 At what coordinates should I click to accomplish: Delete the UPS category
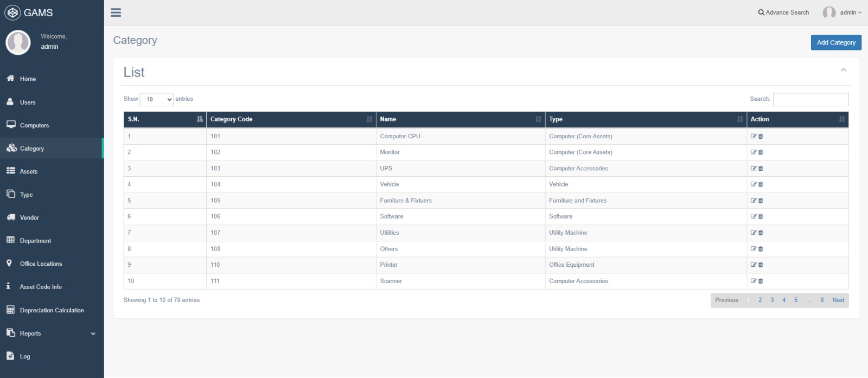click(761, 169)
